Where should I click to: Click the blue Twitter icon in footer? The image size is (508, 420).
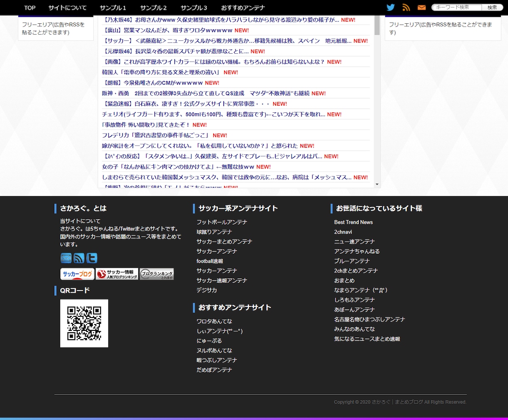92,258
